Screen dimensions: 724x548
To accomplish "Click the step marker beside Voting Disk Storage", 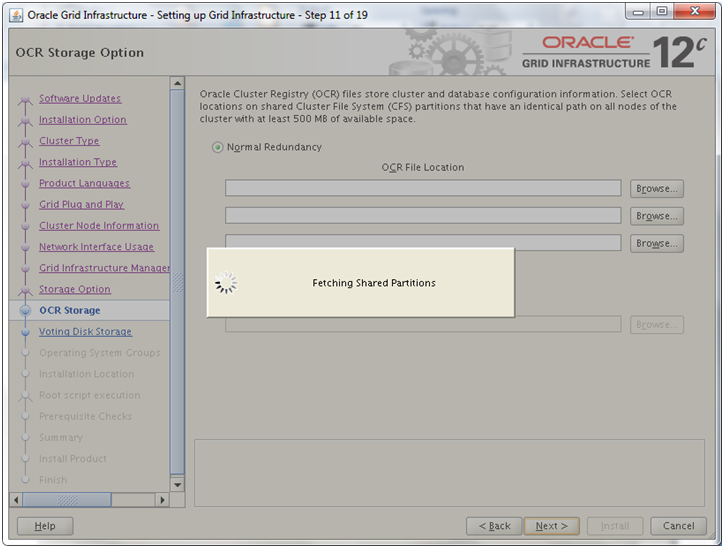I will (25, 331).
